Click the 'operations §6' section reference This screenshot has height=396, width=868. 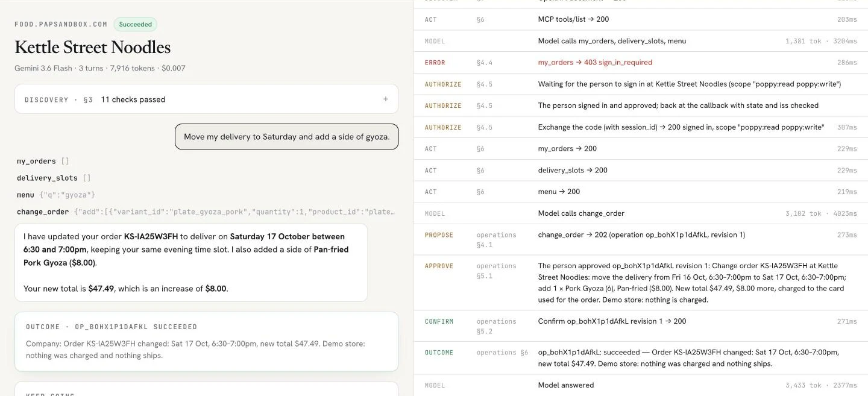pyautogui.click(x=502, y=353)
